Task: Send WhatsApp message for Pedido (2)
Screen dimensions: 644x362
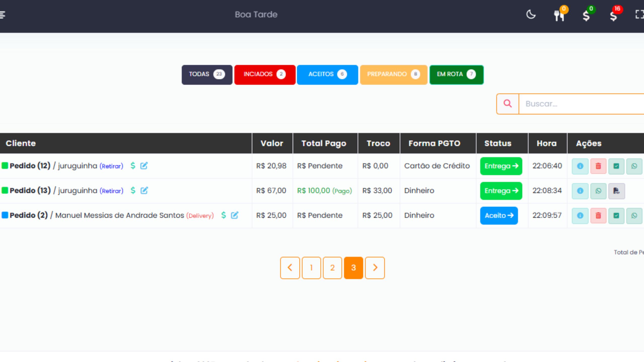Action: [x=634, y=215]
